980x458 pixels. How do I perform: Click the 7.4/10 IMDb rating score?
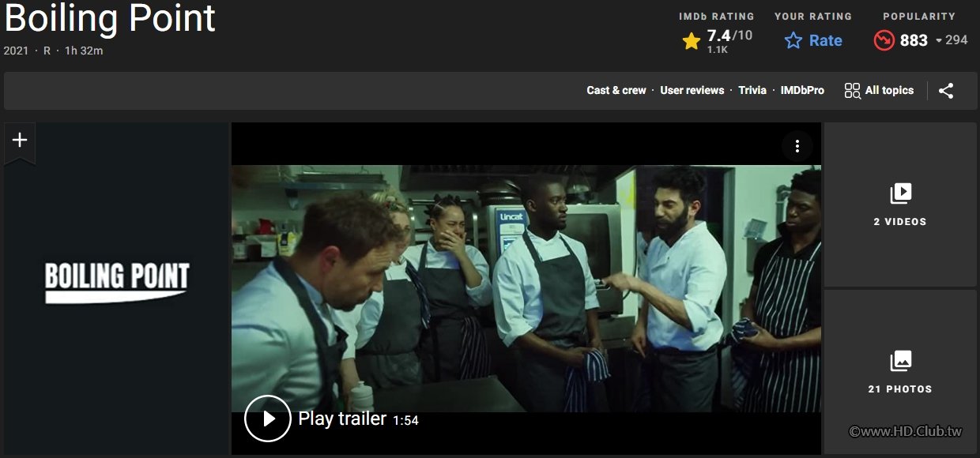pos(729,36)
